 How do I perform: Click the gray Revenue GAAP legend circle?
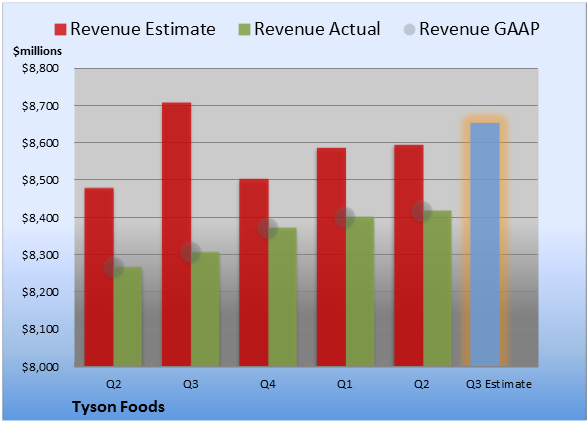(x=410, y=29)
